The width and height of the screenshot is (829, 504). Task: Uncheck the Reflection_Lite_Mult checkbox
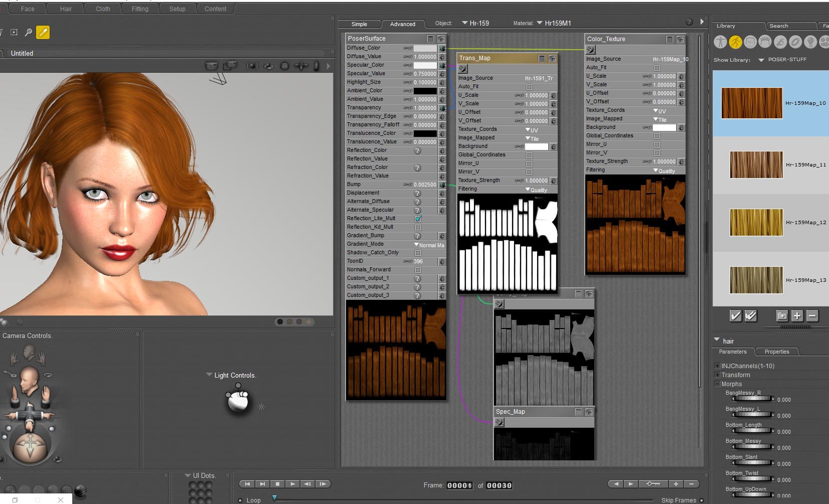coord(418,219)
